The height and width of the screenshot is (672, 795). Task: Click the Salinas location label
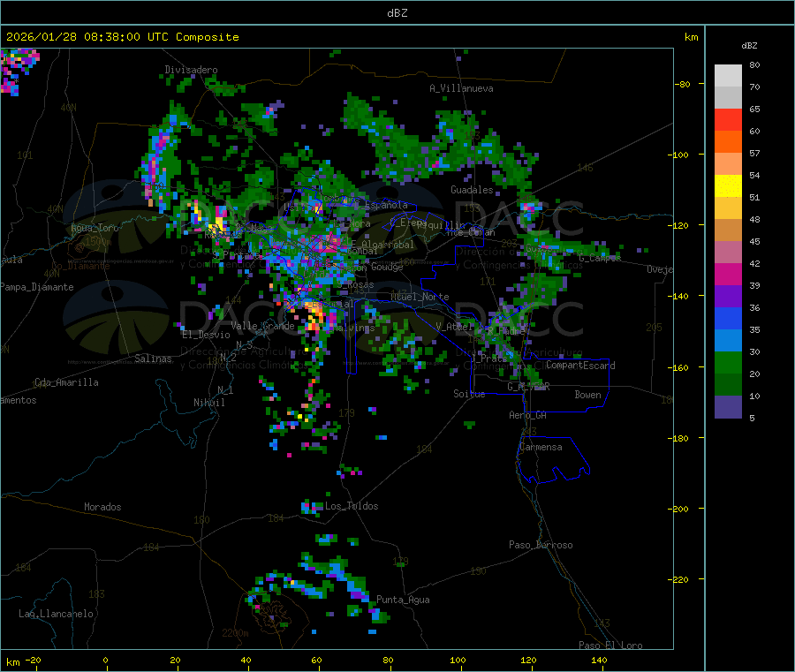coord(153,359)
